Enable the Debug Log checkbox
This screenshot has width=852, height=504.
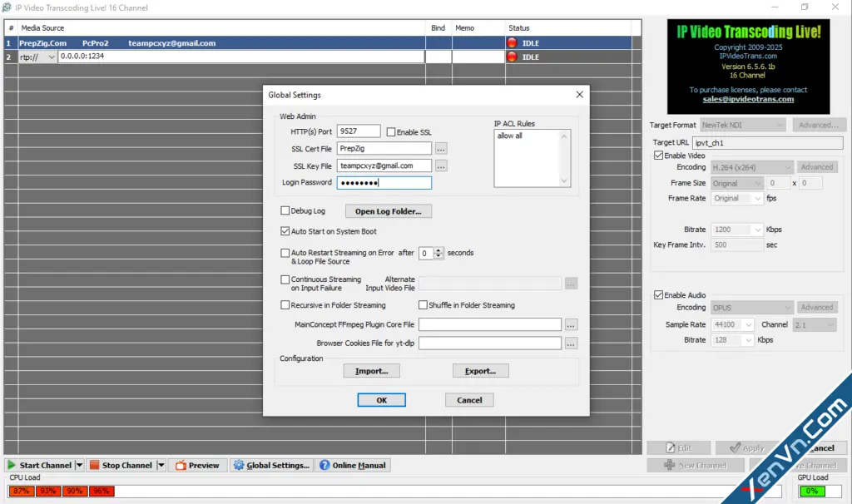click(285, 210)
